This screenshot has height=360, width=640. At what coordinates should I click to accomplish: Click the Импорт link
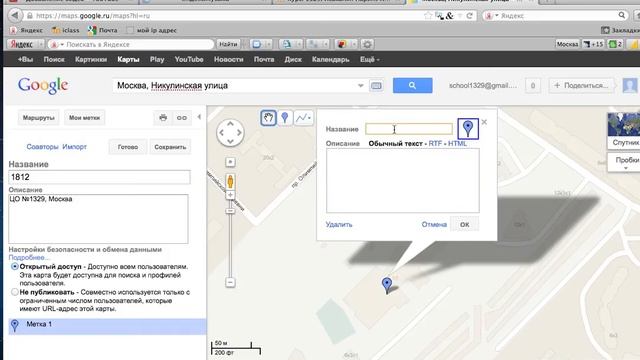pyautogui.click(x=75, y=147)
